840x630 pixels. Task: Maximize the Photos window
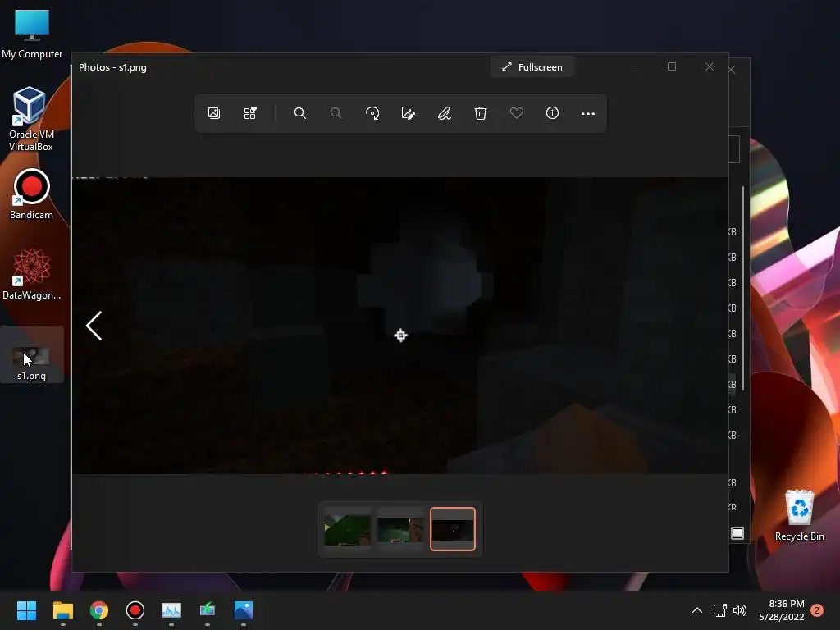coord(672,66)
